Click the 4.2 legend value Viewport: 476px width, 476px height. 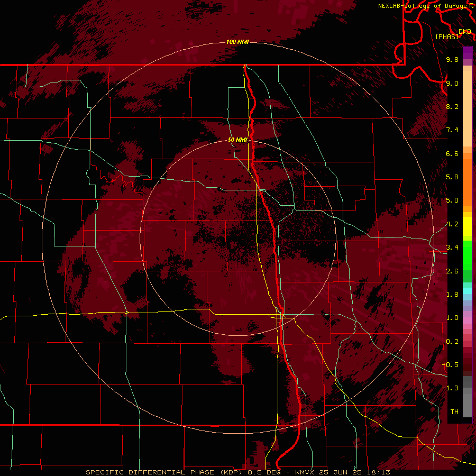(x=452, y=224)
